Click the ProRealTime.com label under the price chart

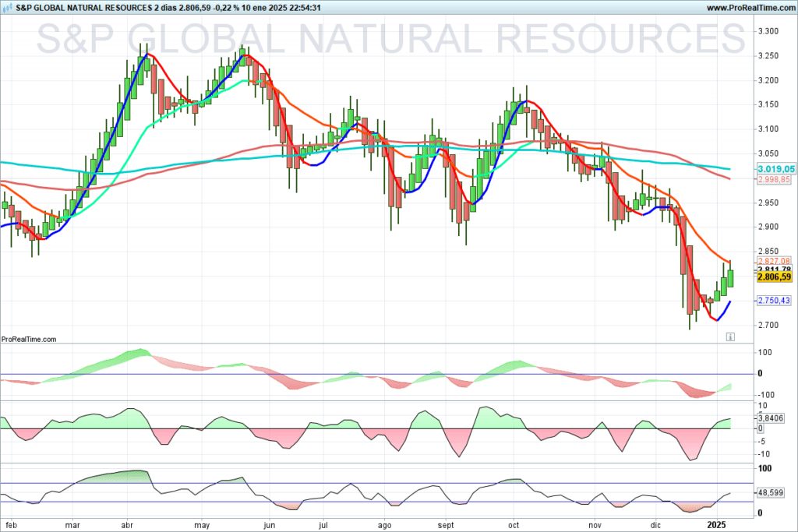click(29, 340)
